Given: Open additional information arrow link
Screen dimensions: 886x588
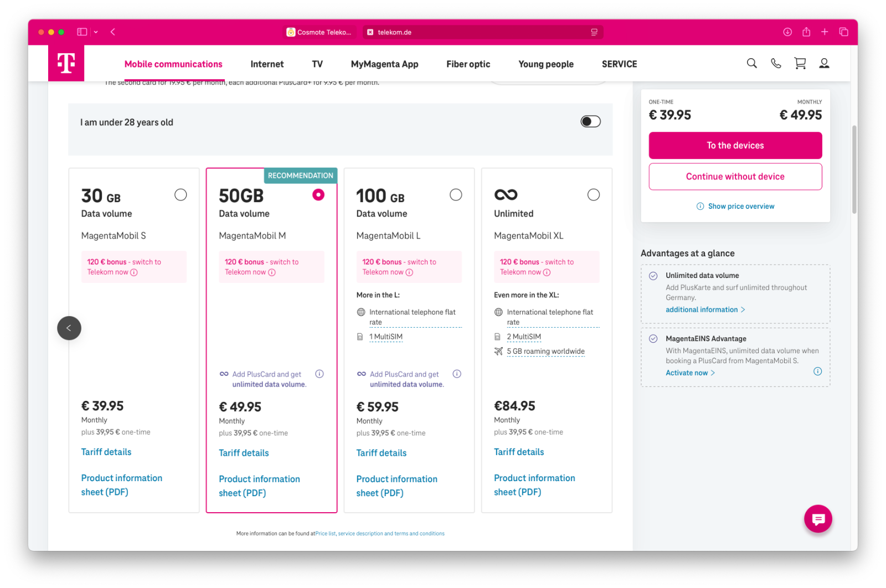Looking at the screenshot, I should (x=705, y=310).
